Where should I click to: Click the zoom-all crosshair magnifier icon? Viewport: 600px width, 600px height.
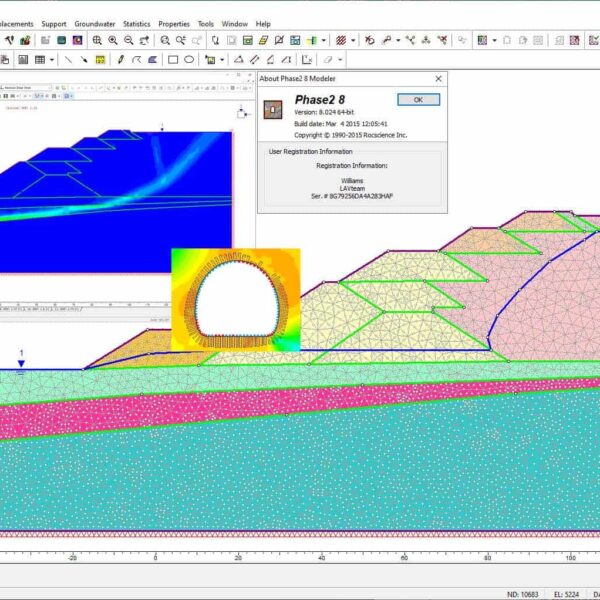[97, 40]
